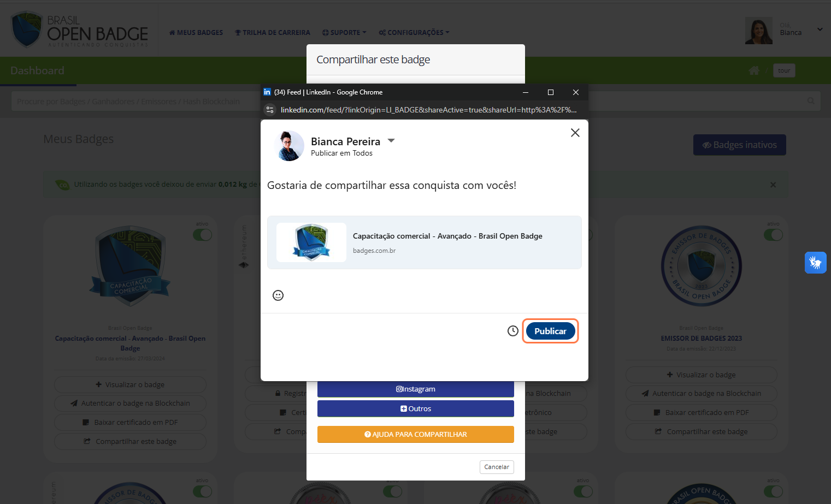Click the home icon in the Dashboard bar

[754, 70]
